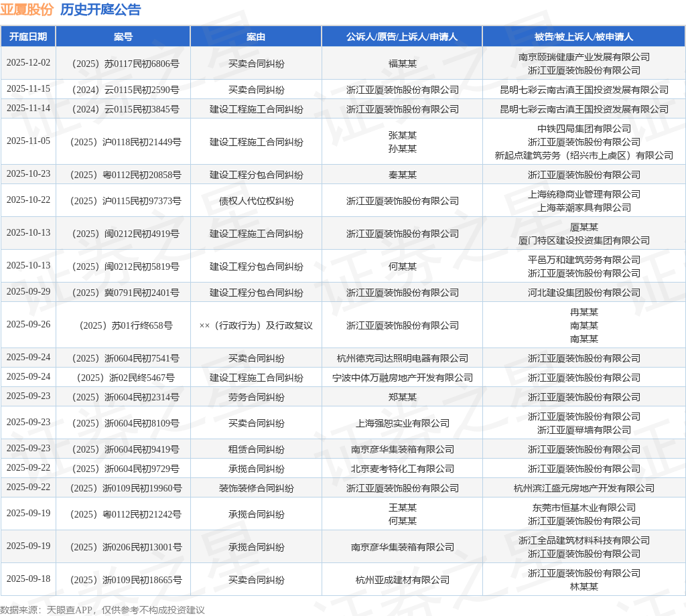Click defendant 上海莘潮家具有限公司
Viewport: 686px width, 616px height.
coord(584,208)
